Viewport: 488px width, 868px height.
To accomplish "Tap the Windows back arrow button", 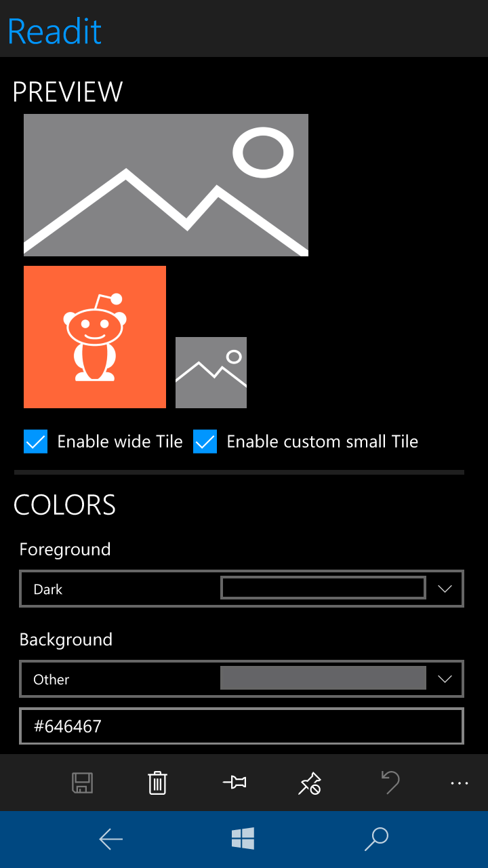I will coord(110,840).
